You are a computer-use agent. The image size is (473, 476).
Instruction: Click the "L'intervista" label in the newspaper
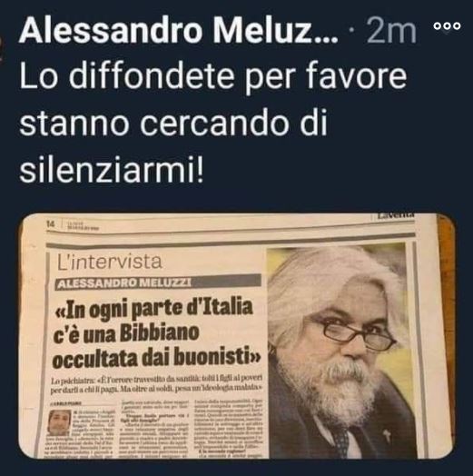coord(109,262)
